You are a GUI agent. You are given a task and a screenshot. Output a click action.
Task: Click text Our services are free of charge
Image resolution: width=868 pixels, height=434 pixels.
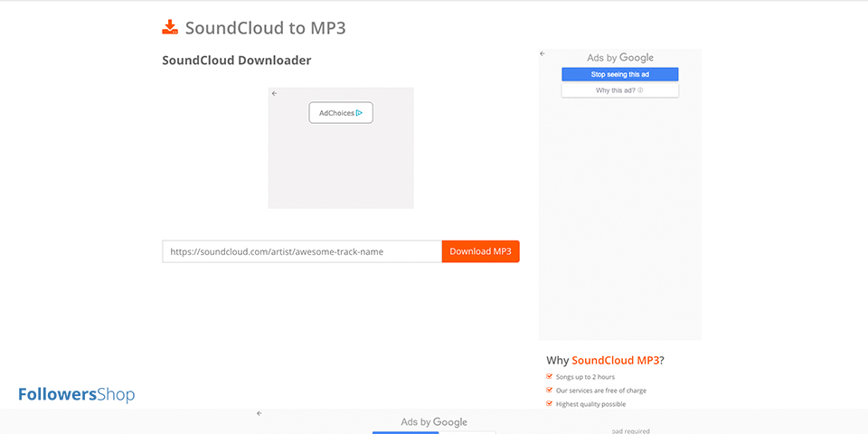pos(601,391)
